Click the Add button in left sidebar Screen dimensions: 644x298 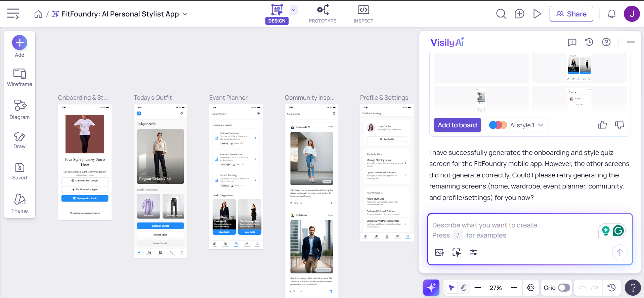[19, 46]
